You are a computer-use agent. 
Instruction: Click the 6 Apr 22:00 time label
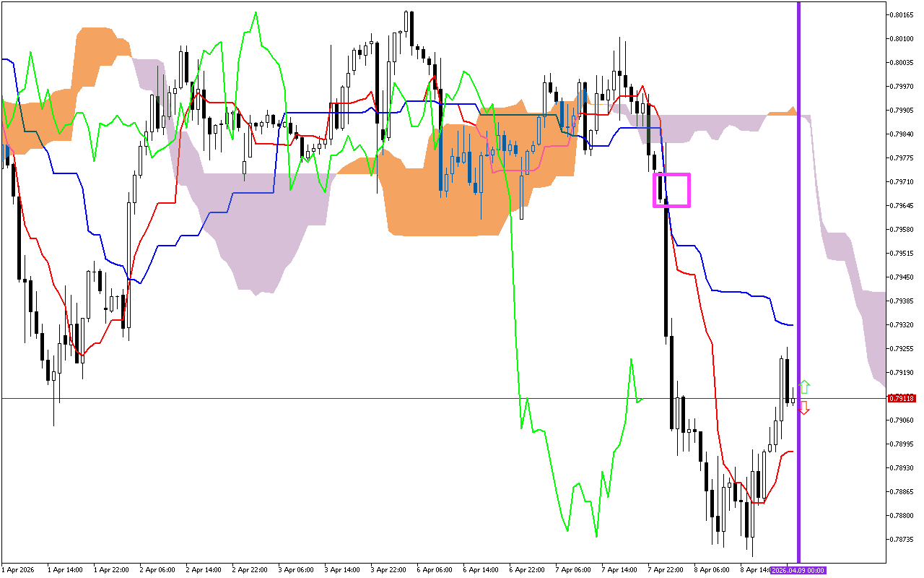527,570
